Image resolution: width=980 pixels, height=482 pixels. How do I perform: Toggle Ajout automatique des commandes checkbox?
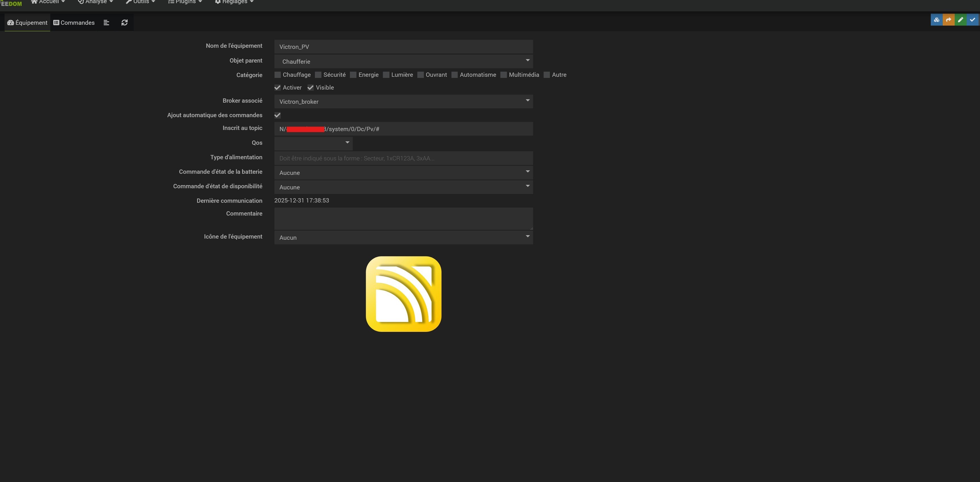click(277, 115)
